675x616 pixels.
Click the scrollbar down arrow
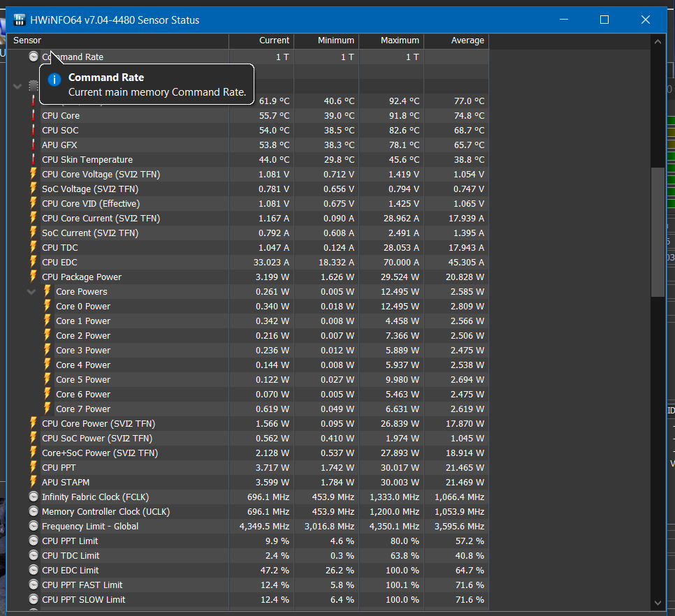click(658, 603)
